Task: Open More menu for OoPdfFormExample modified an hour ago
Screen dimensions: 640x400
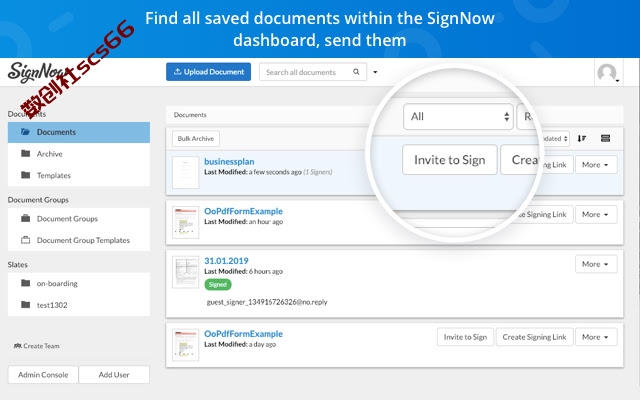Action: (x=596, y=215)
